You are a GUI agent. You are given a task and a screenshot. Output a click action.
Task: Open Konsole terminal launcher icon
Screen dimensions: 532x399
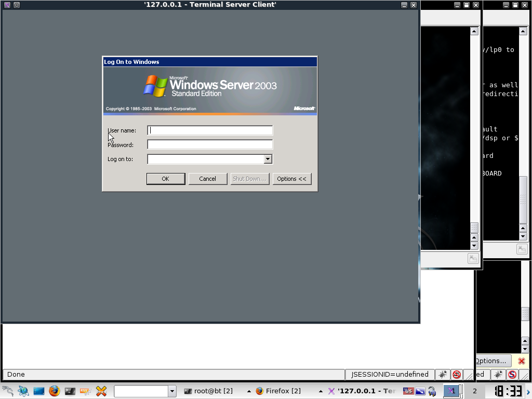coord(70,391)
